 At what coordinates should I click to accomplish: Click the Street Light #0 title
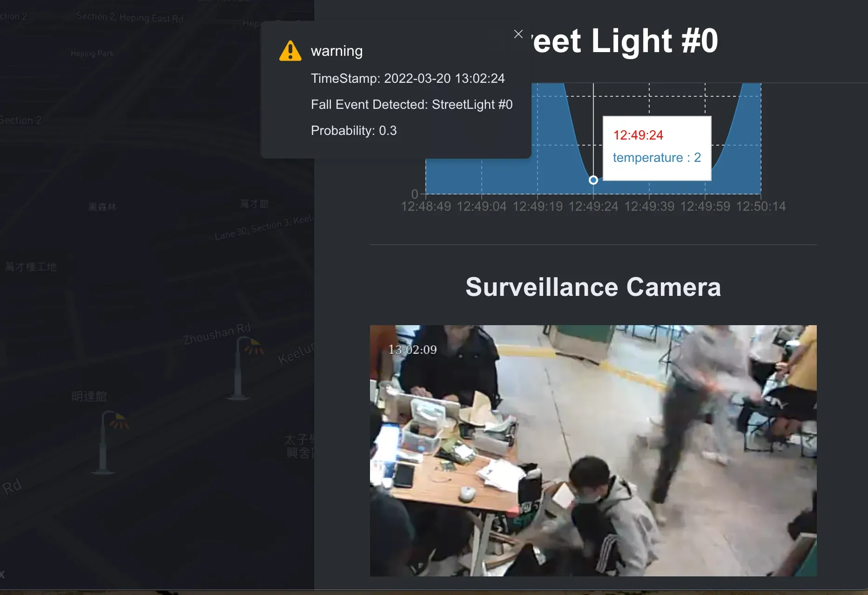(x=625, y=41)
